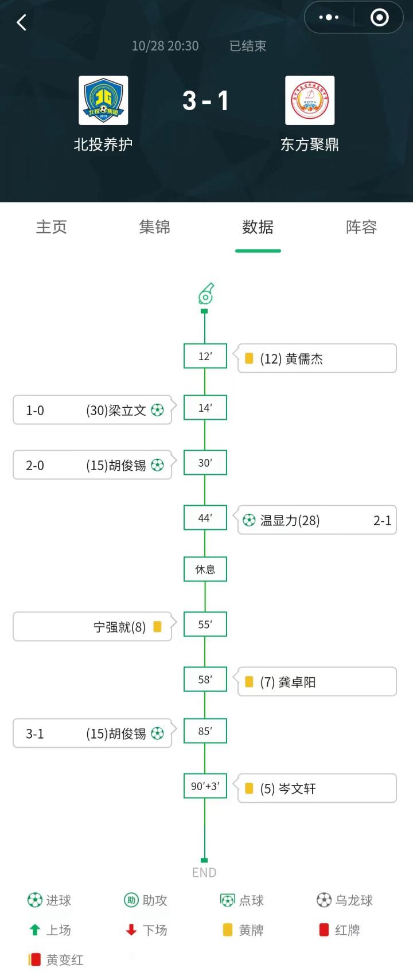This screenshot has width=413, height=980.
Task: Open 龚卓阳 yellow card event
Action: 317,682
